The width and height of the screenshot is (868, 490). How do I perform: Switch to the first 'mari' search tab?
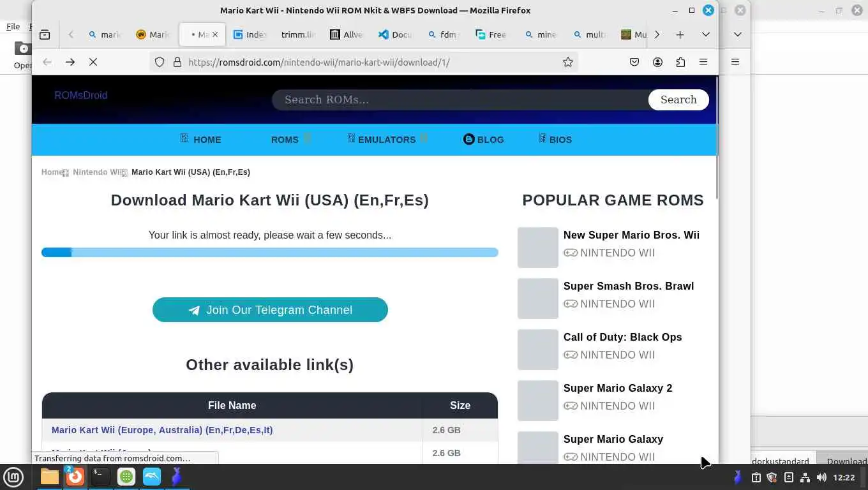point(105,34)
